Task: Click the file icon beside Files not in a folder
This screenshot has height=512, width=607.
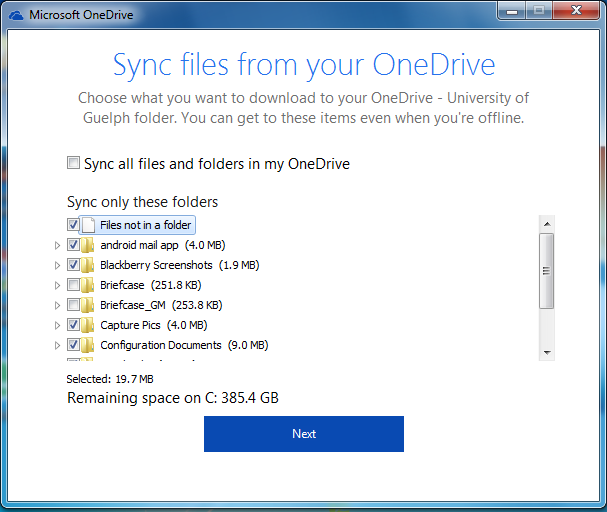Action: click(88, 225)
